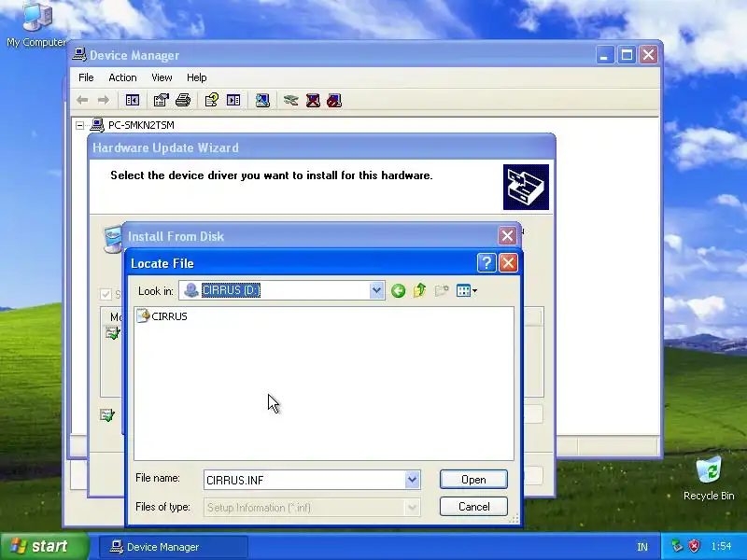Image resolution: width=747 pixels, height=560 pixels.
Task: Click the Properties toolbar icon
Action: [161, 100]
